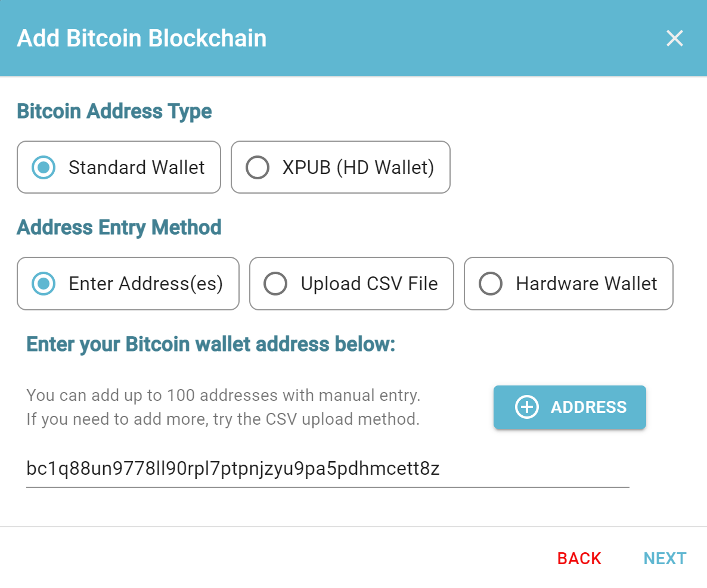707x588 pixels.
Task: Click the filled radio circle for Standard Wallet
Action: click(43, 167)
